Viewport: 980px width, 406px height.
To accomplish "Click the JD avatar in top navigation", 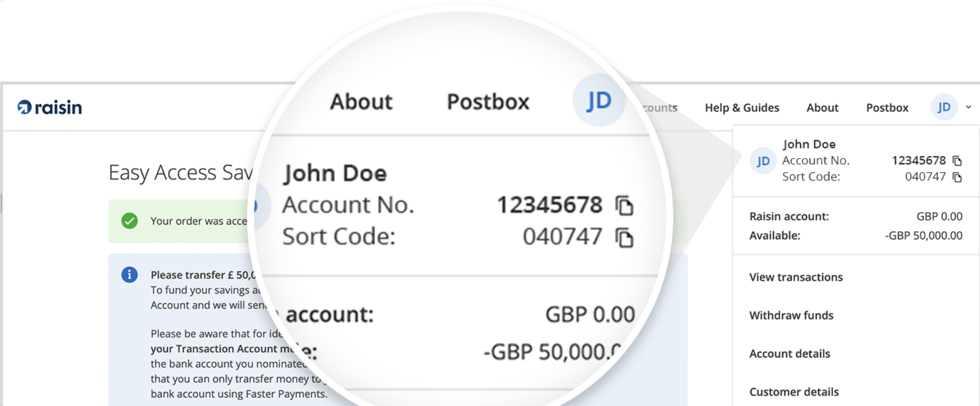I will (944, 107).
